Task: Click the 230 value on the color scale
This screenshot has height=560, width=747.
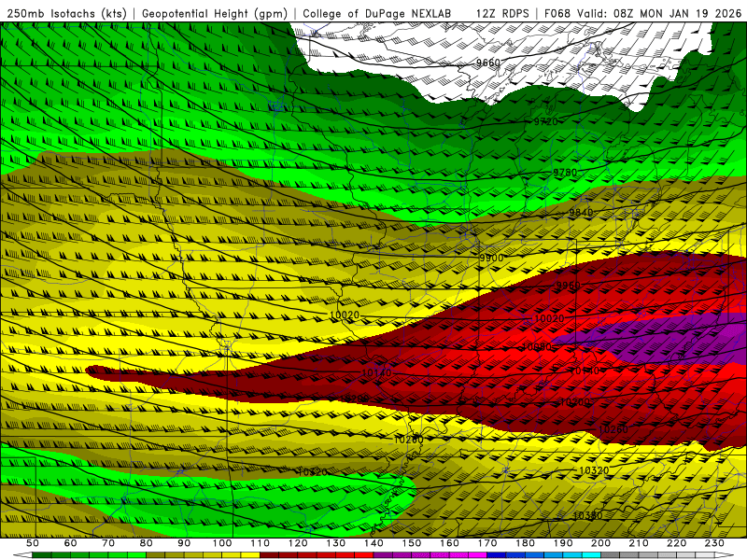Action: [714, 543]
